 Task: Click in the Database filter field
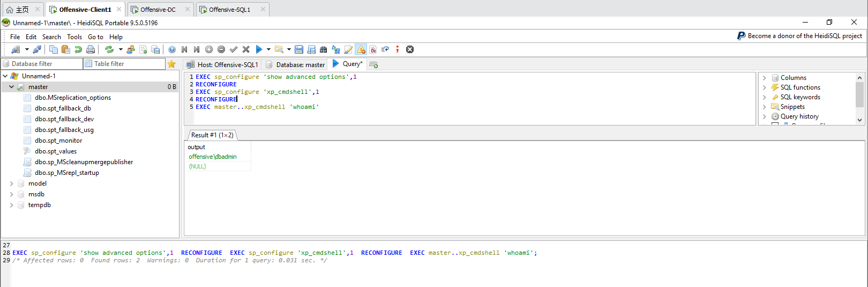point(42,64)
